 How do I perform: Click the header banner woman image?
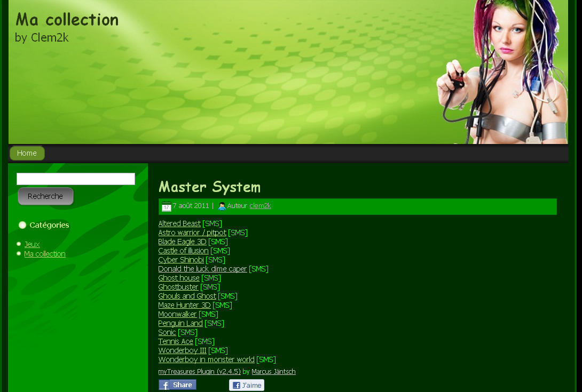pos(503,71)
